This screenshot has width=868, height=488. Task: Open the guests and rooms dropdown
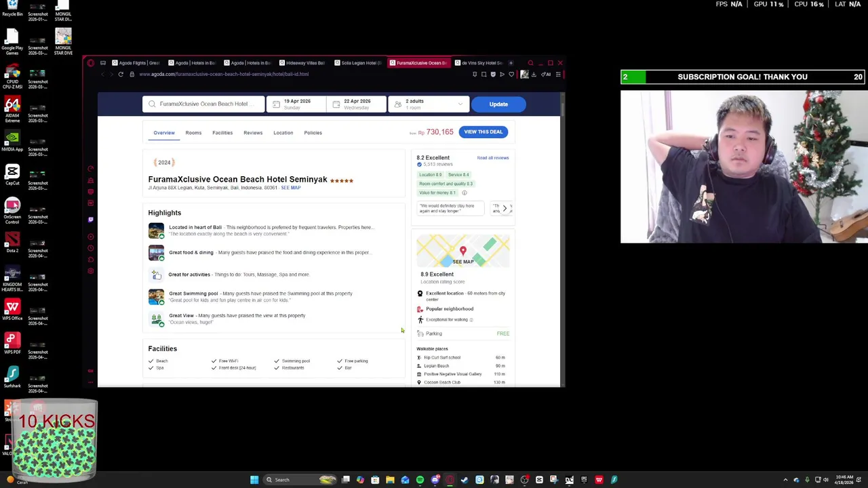point(429,104)
